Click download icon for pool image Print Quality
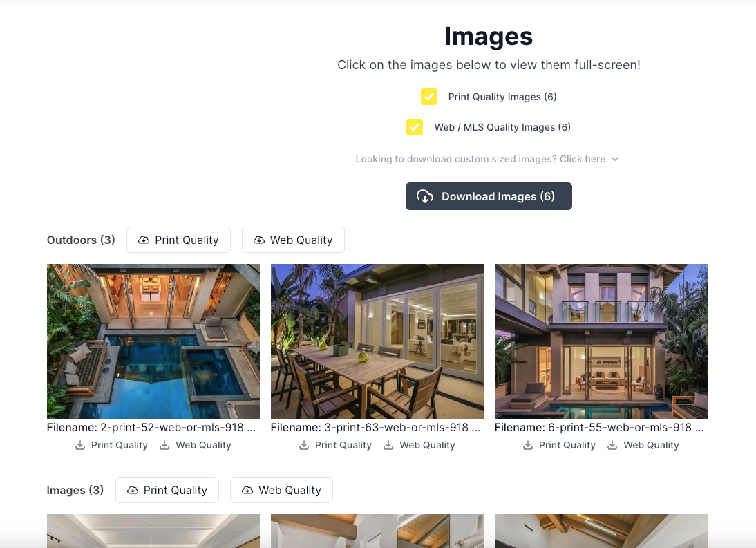Screen dimensions: 756x548 80,445
